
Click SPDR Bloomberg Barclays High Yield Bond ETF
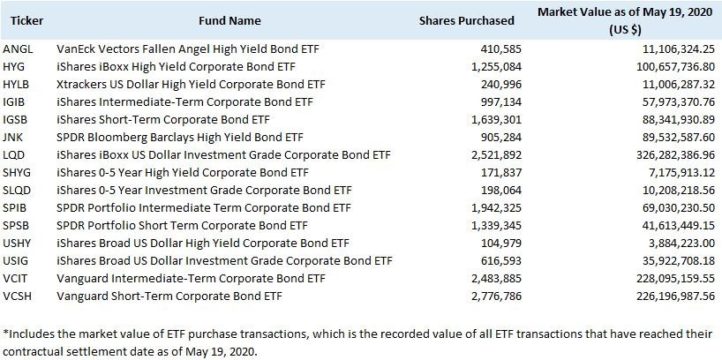pyautogui.click(x=186, y=137)
